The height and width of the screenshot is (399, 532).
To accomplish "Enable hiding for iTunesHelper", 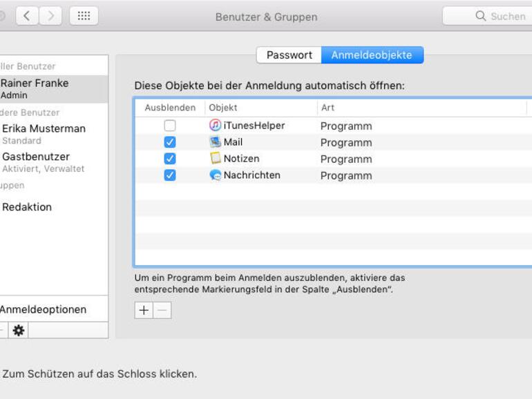I will tap(170, 126).
